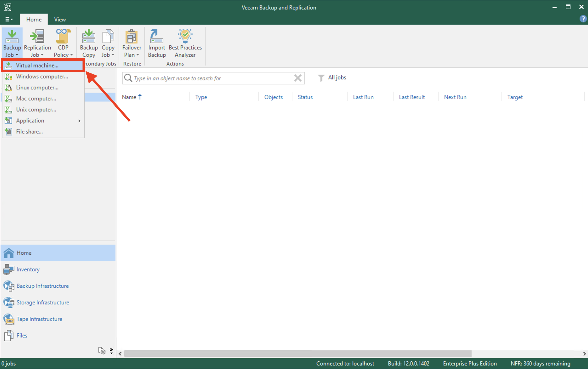Open Tape Infrastructure view
588x369 pixels.
click(x=58, y=319)
